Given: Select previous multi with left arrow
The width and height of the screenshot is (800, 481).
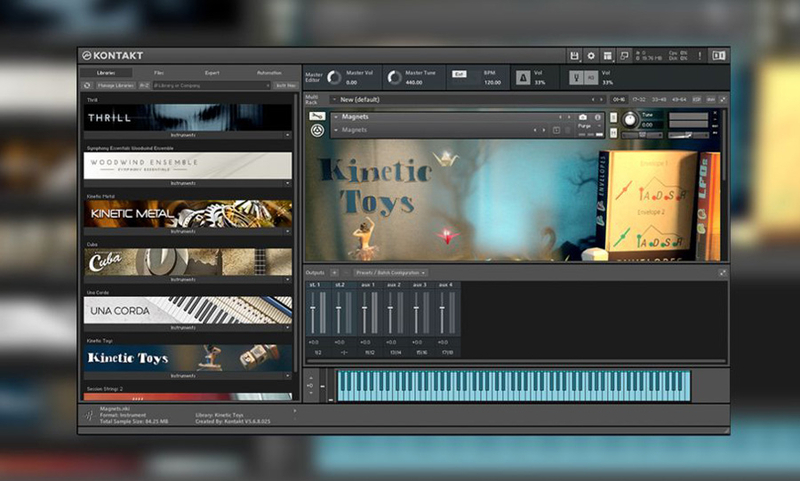Looking at the screenshot, I should click(593, 99).
